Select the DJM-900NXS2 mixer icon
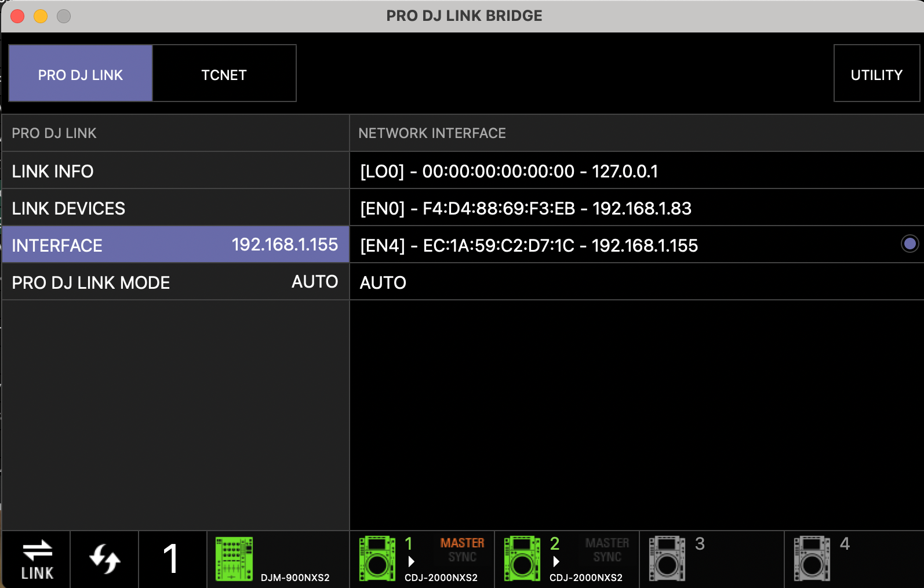Viewport: 924px width, 588px height. pyautogui.click(x=234, y=559)
